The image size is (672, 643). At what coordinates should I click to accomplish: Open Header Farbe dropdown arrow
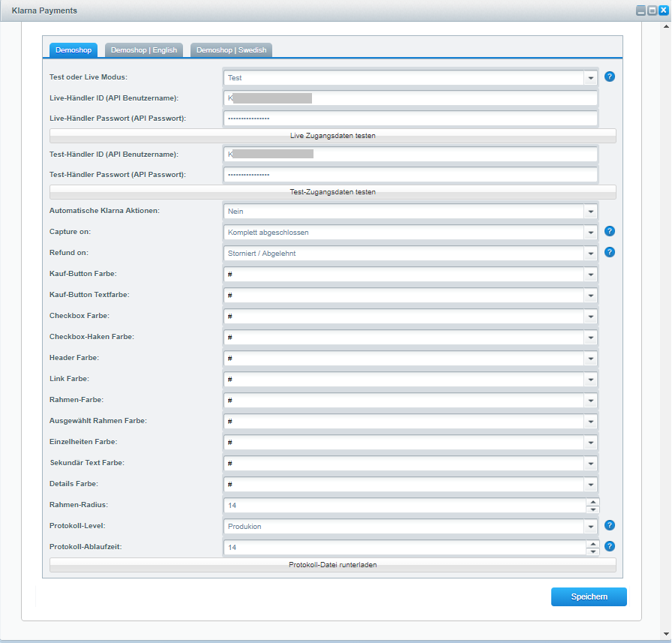[590, 359]
